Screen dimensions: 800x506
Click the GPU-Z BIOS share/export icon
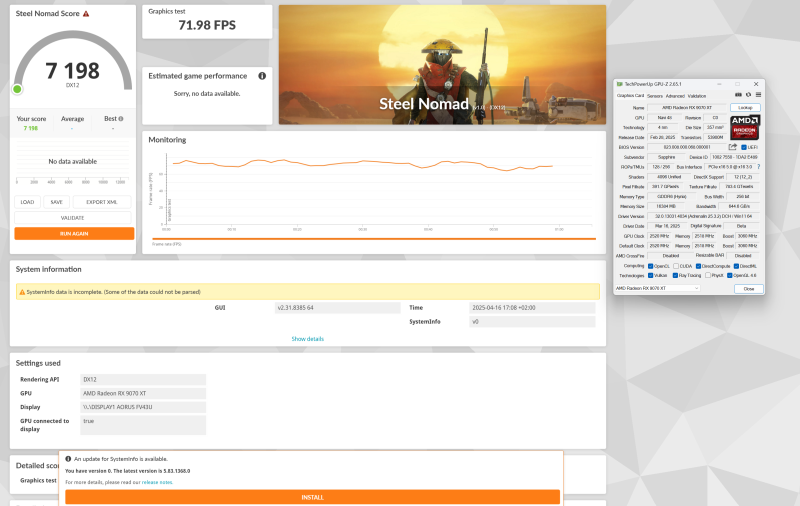(x=733, y=147)
